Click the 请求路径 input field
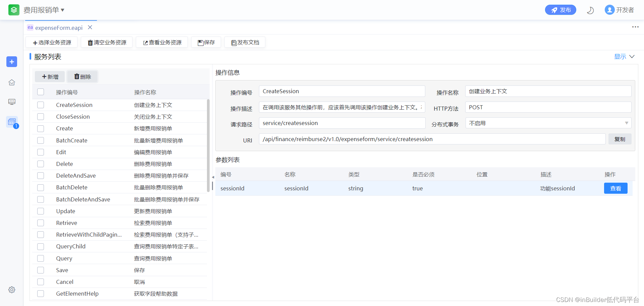Screen dimensions: 644x306 tap(342, 123)
